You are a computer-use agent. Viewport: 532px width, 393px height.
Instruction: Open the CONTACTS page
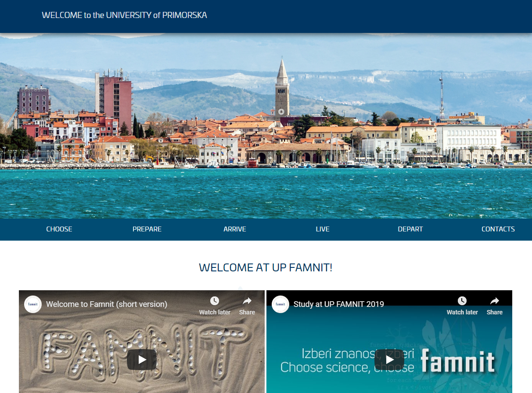(x=498, y=229)
